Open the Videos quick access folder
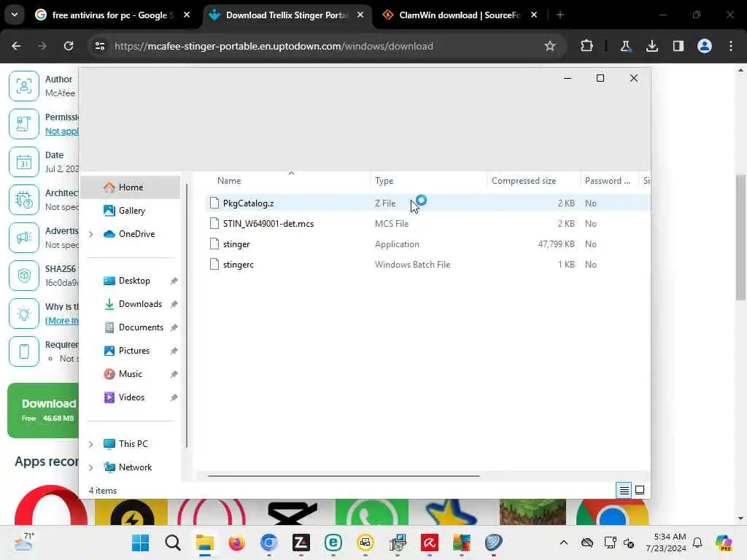 click(x=131, y=397)
